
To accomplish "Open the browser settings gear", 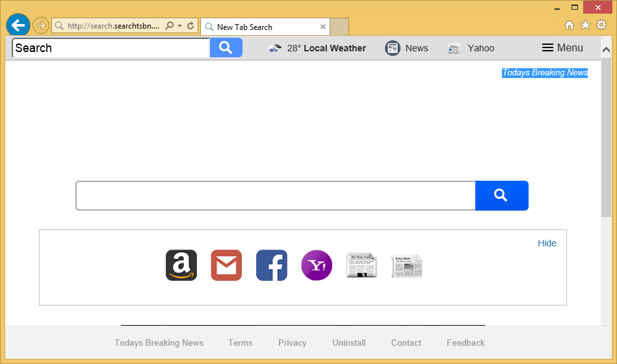I will [601, 25].
